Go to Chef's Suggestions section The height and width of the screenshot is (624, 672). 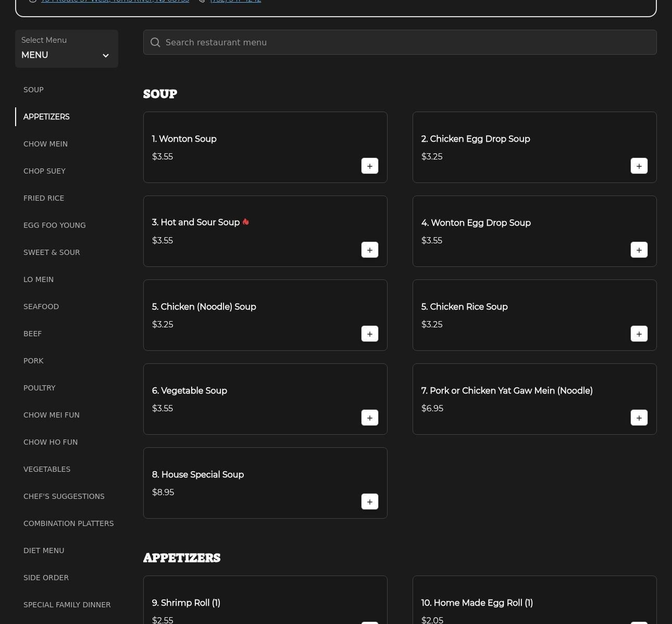click(x=64, y=496)
